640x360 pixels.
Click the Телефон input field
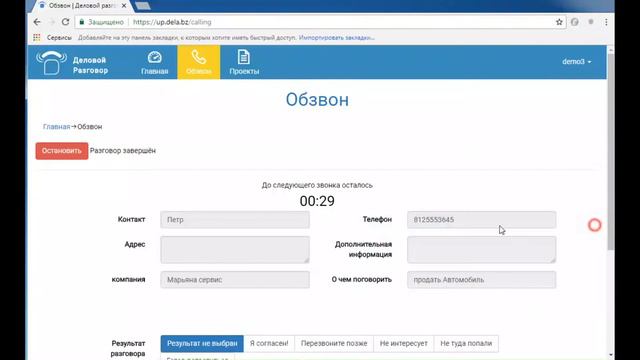click(x=481, y=220)
